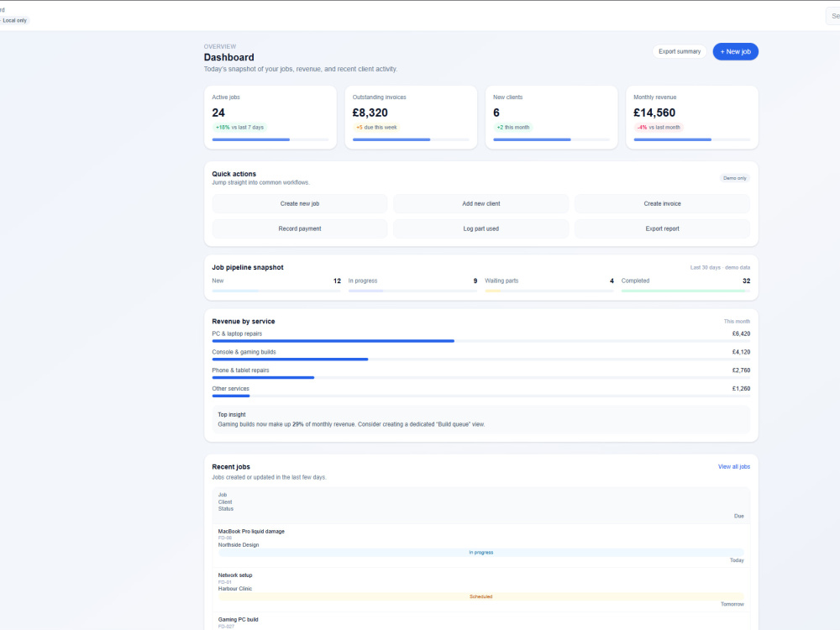
Task: Click Other services revenue bar
Action: pyautogui.click(x=231, y=396)
